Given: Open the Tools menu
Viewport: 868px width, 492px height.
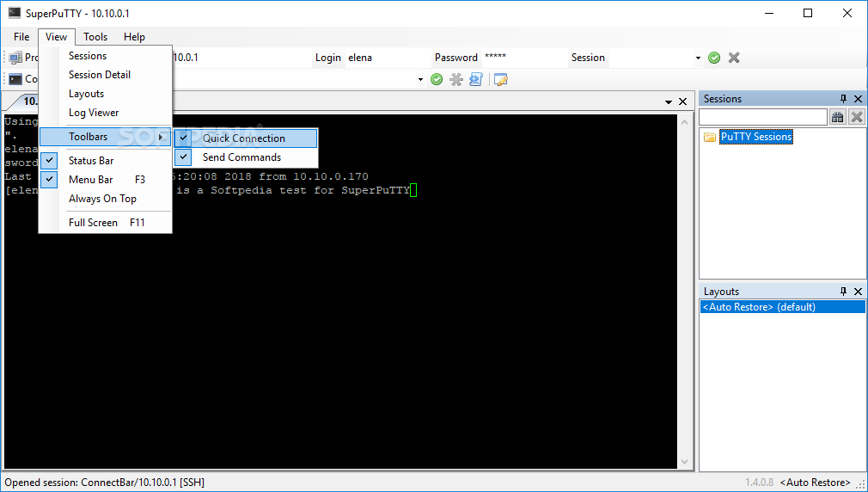Looking at the screenshot, I should pos(95,37).
